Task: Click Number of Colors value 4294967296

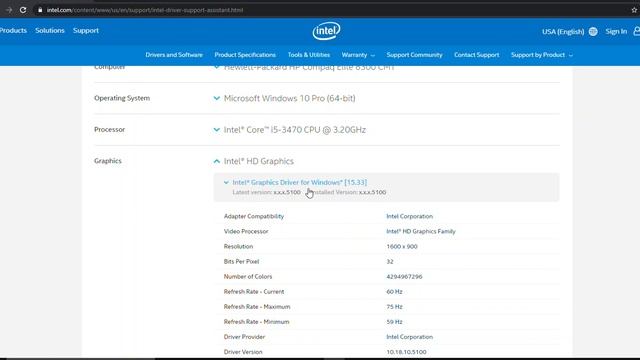Action: tap(404, 277)
